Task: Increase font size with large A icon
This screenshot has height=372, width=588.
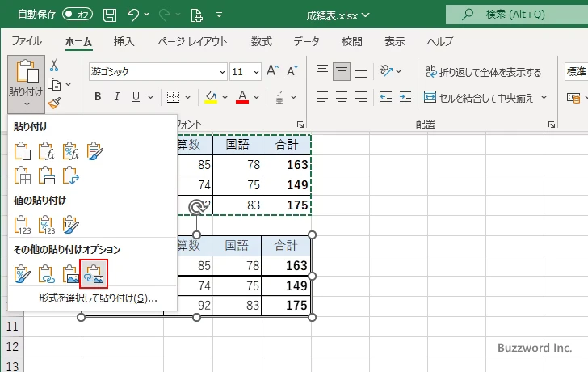Action: tap(272, 70)
